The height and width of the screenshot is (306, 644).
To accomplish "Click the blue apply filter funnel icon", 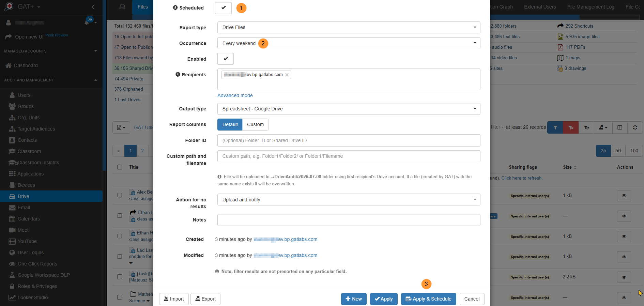I will [555, 127].
